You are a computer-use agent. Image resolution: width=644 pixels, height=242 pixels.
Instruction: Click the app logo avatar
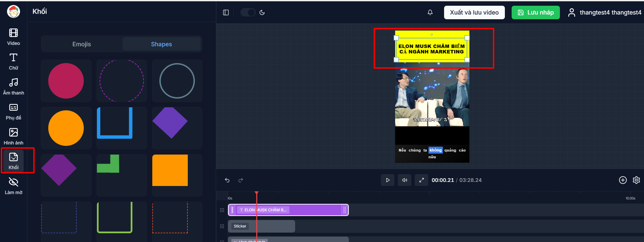pyautogui.click(x=14, y=12)
